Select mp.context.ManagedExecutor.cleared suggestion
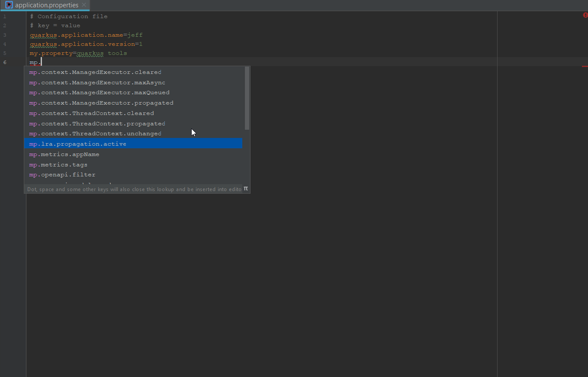 (95, 72)
